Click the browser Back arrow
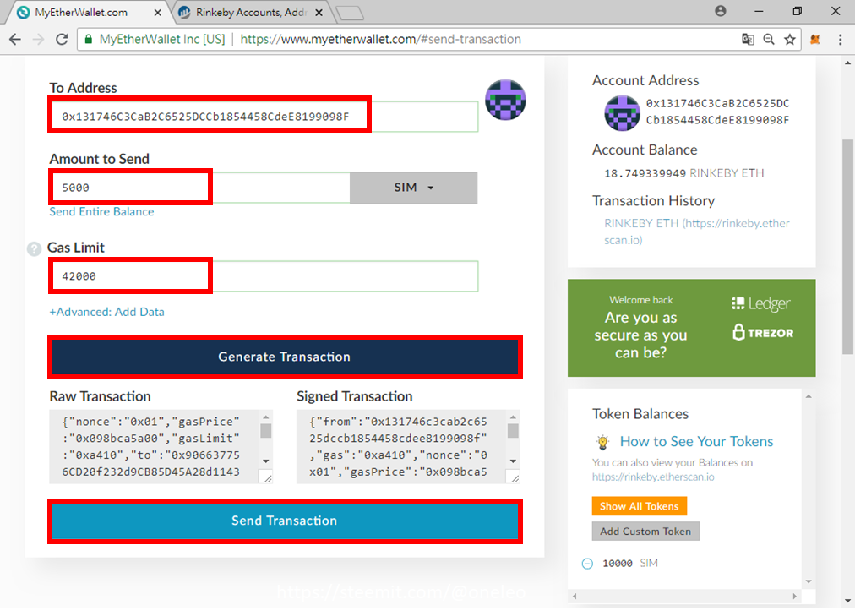Screen dimensions: 855x616 (15, 39)
